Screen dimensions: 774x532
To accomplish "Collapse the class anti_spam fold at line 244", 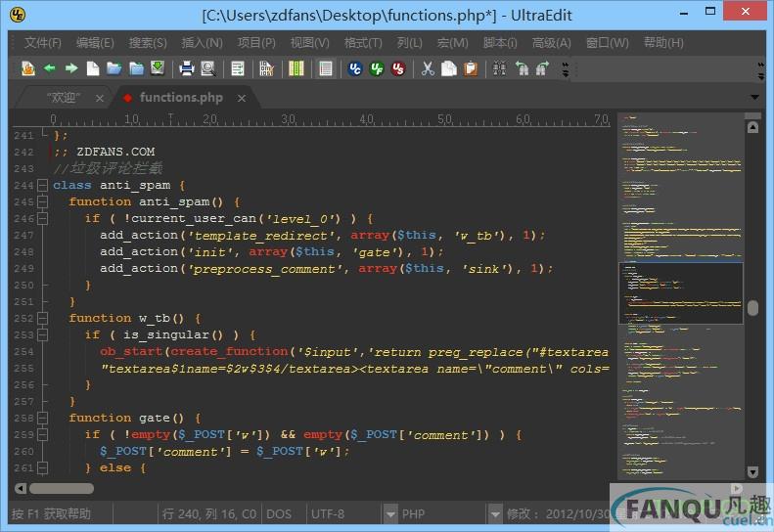I will 42,186.
